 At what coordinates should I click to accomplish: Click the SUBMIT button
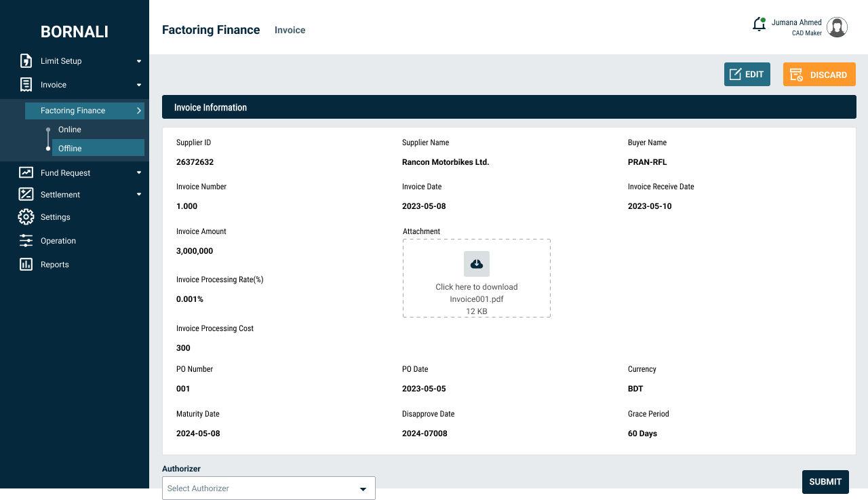[x=825, y=482]
